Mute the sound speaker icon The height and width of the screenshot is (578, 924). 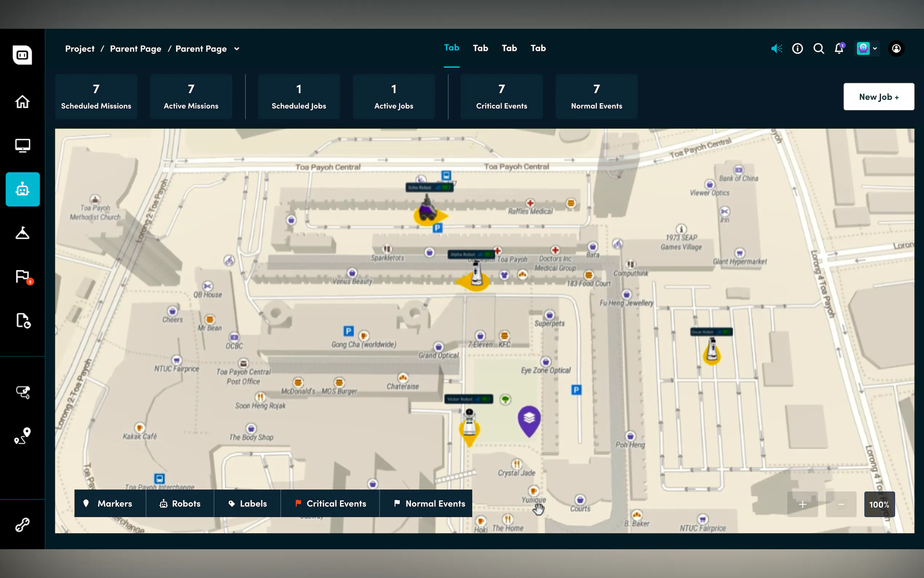(x=776, y=48)
